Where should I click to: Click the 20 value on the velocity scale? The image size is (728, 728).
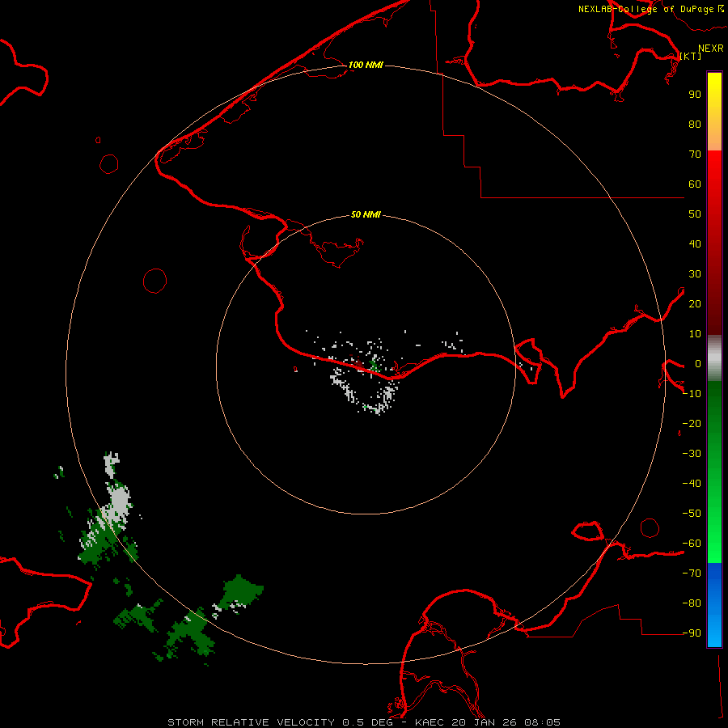pyautogui.click(x=695, y=303)
